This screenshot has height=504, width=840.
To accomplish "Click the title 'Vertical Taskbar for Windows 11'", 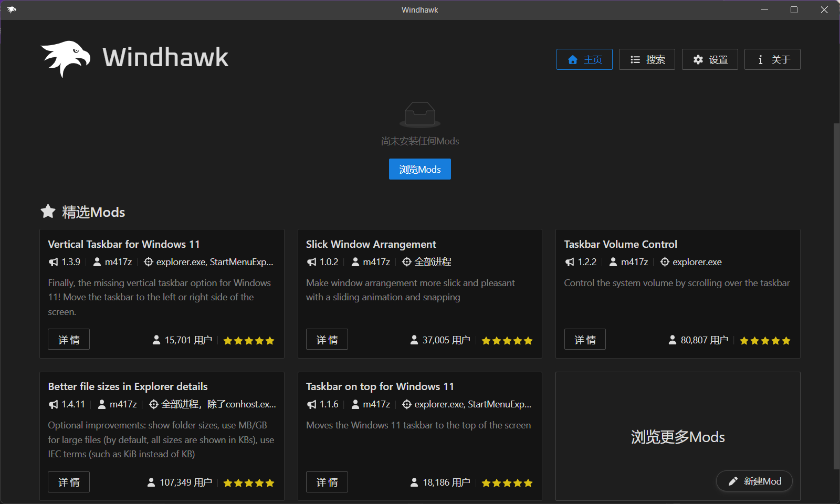I will (x=124, y=244).
